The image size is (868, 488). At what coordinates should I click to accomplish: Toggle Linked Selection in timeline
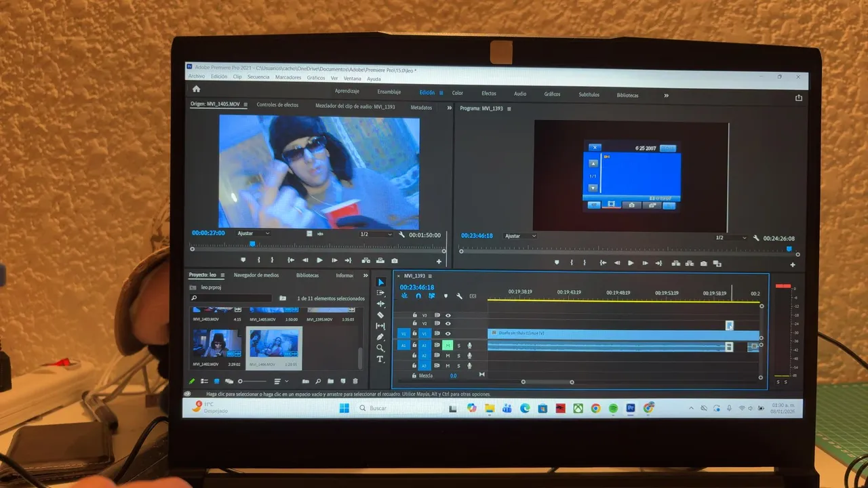(432, 296)
